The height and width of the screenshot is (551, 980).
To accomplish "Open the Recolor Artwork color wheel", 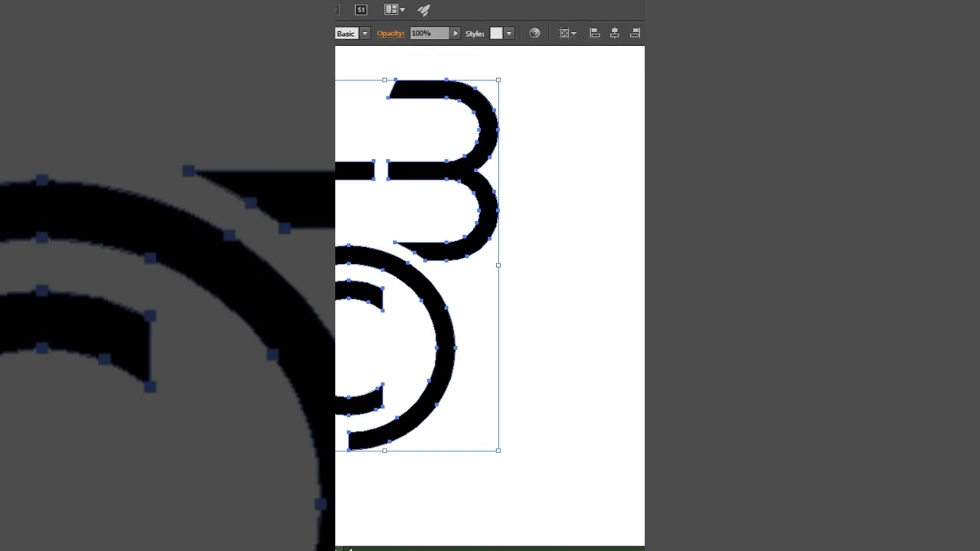I will [534, 33].
